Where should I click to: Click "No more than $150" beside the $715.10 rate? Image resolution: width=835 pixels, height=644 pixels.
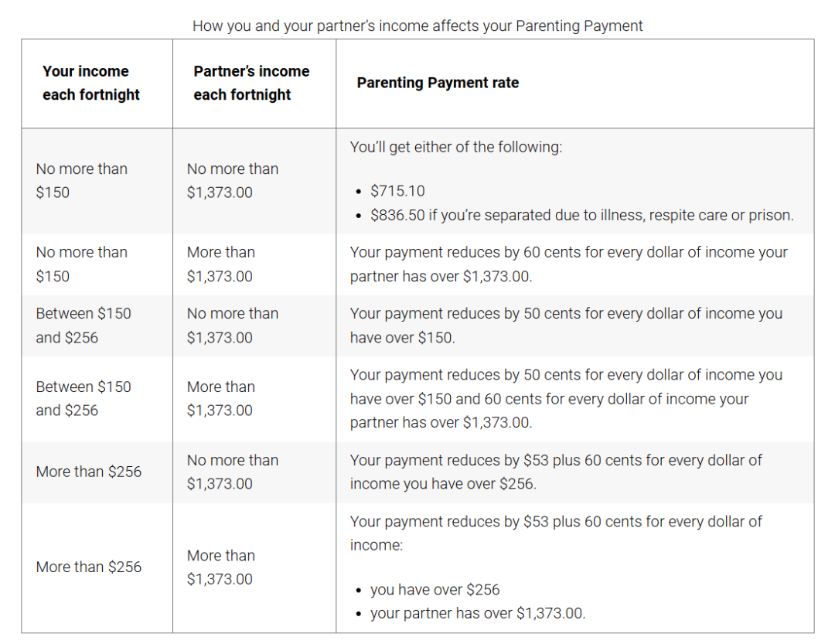81,180
